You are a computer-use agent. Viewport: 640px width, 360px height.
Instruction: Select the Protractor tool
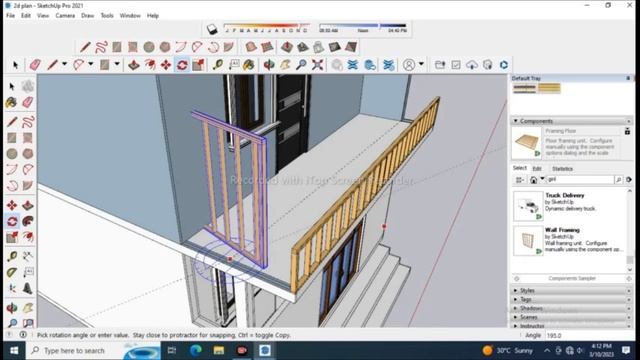12,272
